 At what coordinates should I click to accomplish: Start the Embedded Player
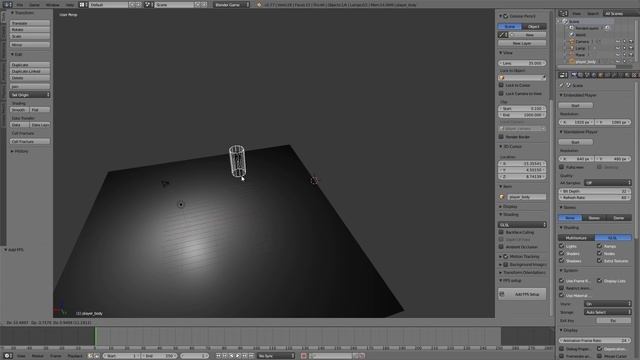576,106
